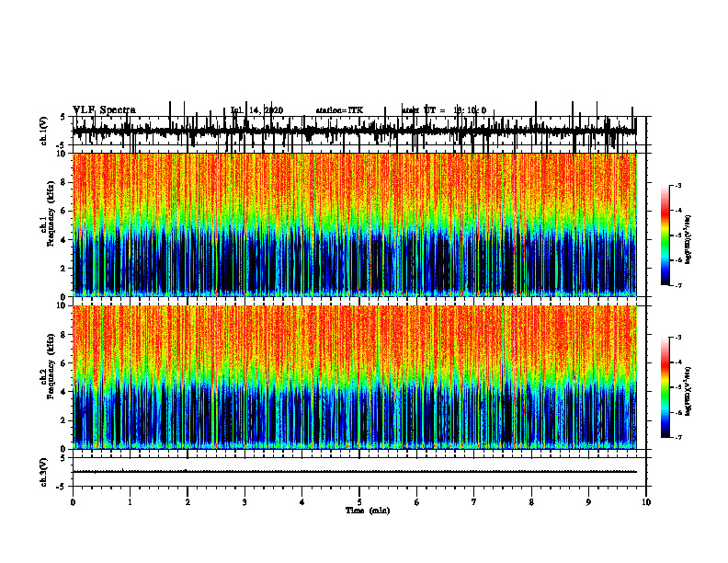Click time axis tick "4"

301,502
